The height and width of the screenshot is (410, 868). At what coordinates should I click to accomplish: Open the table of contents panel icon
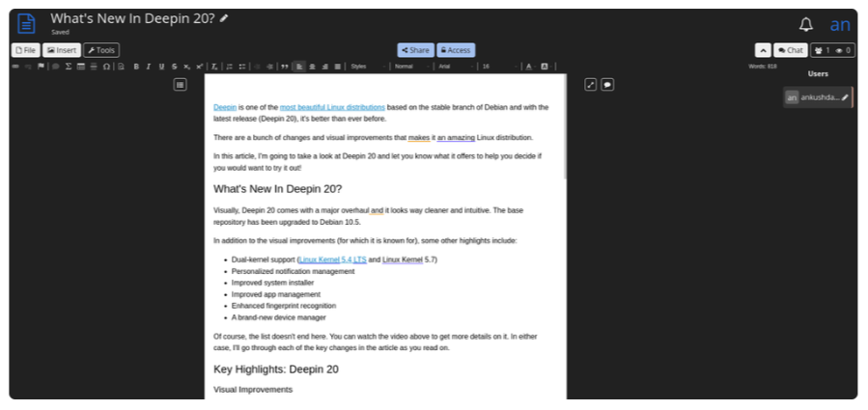[x=180, y=85]
